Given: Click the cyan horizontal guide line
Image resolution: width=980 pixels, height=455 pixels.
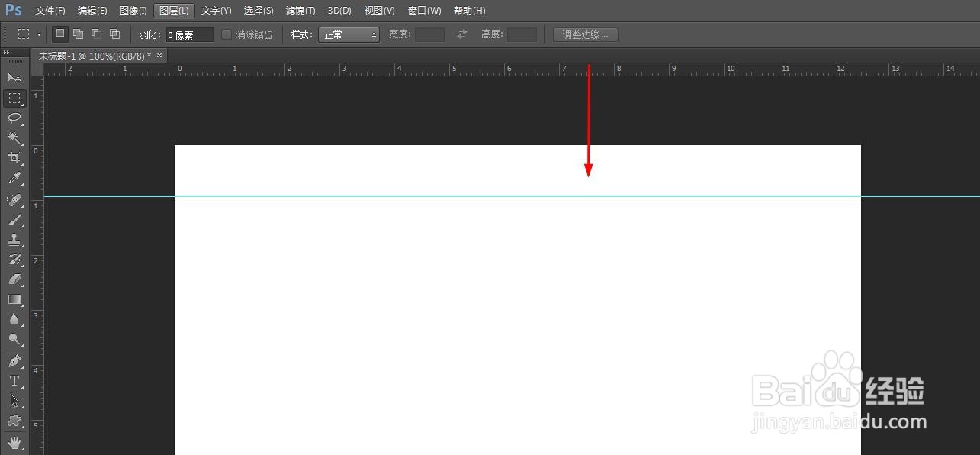Looking at the screenshot, I should [x=511, y=196].
